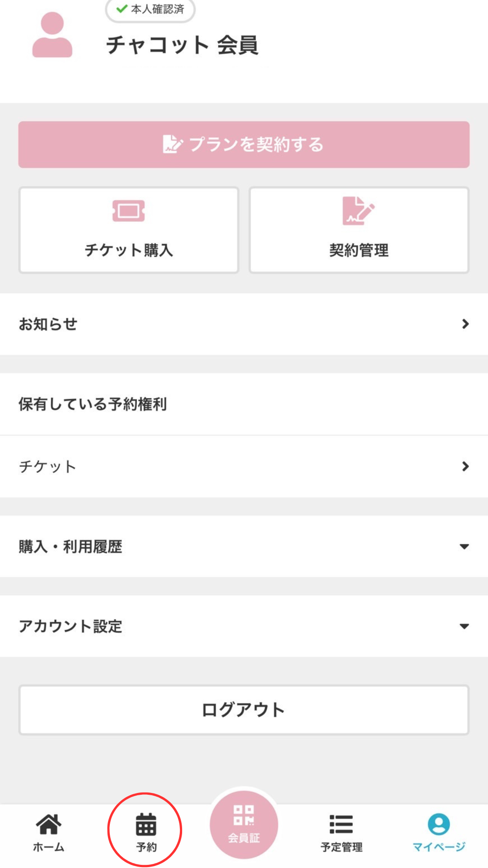The width and height of the screenshot is (488, 868).
Task: Tap the document icon on プランを契約する
Action: coord(173,145)
